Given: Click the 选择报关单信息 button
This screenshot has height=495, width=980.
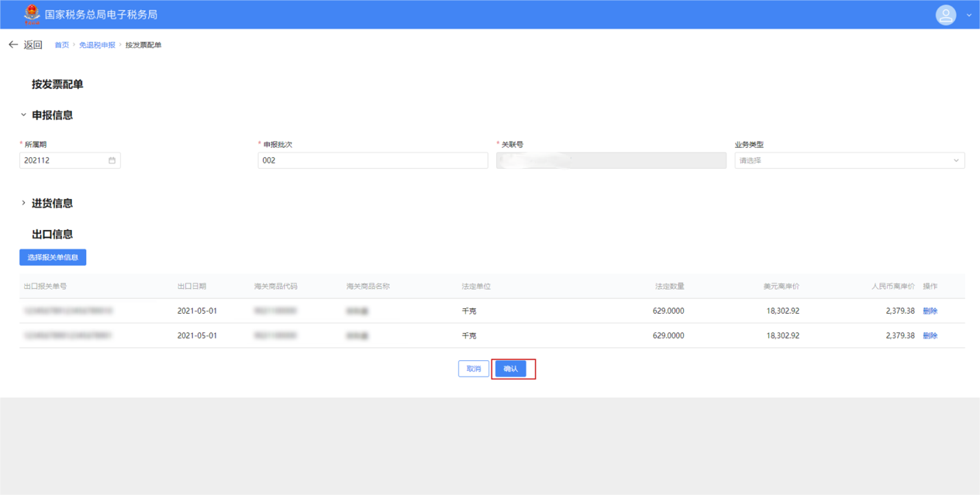Looking at the screenshot, I should [53, 257].
